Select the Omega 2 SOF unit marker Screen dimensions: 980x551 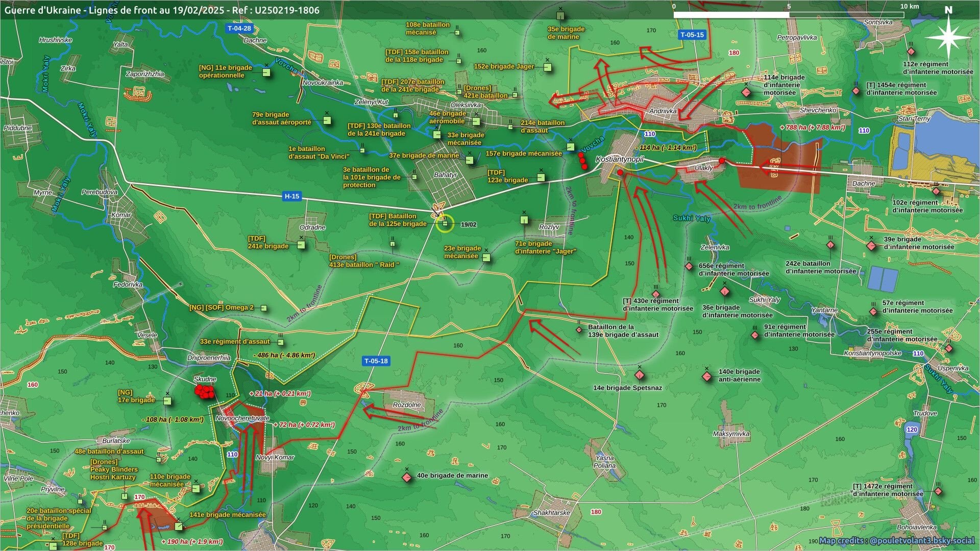coord(264,308)
